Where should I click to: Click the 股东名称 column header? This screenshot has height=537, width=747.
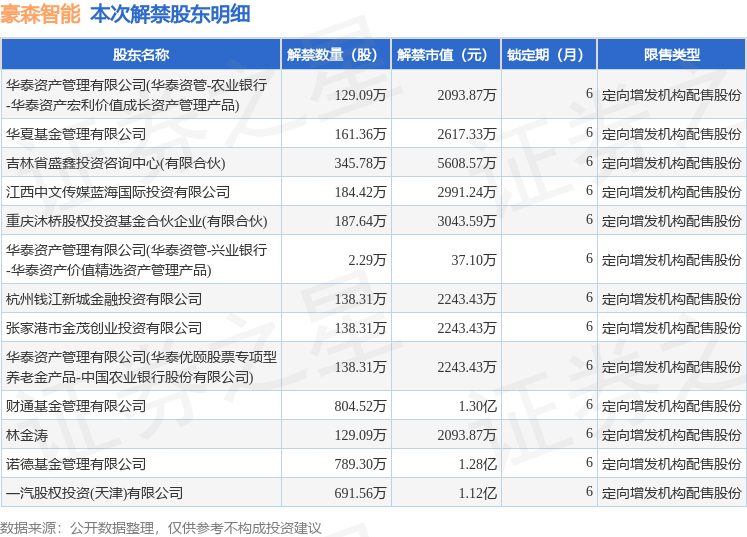(141, 55)
